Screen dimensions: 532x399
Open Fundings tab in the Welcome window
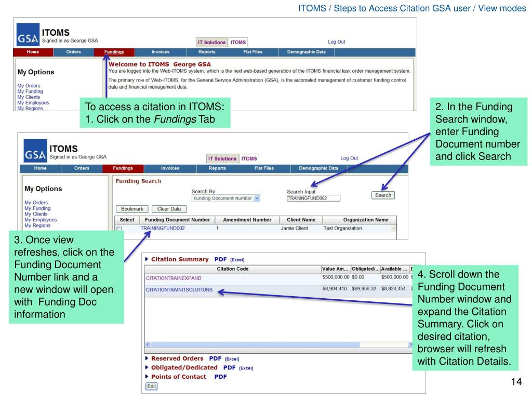point(114,52)
